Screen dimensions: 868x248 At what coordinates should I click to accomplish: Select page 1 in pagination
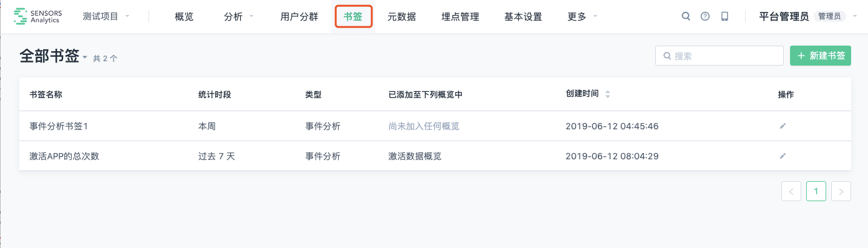point(816,192)
